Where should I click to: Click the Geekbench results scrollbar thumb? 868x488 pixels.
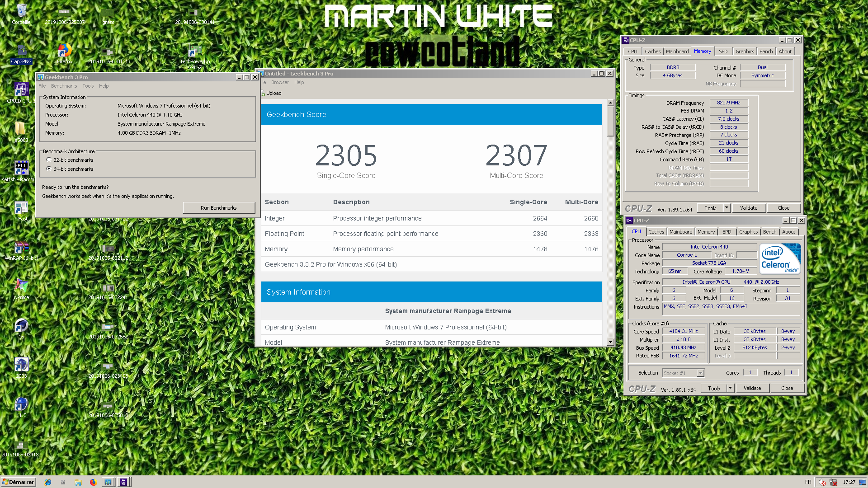pos(610,122)
